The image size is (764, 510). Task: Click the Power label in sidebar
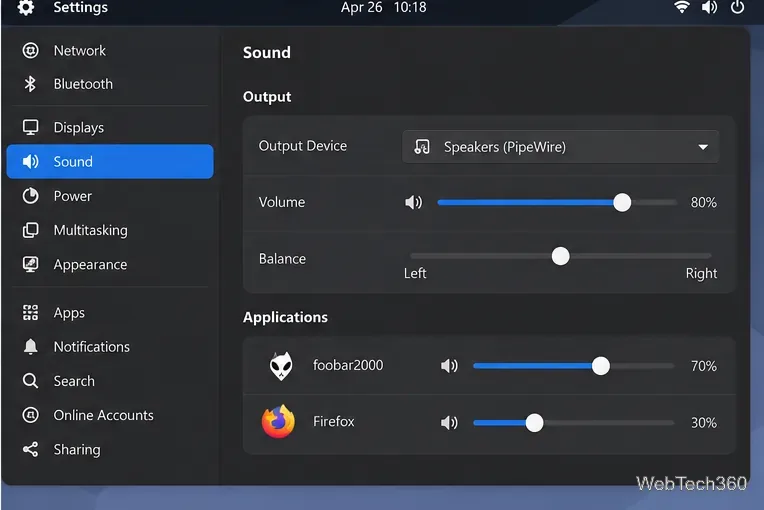tap(73, 196)
